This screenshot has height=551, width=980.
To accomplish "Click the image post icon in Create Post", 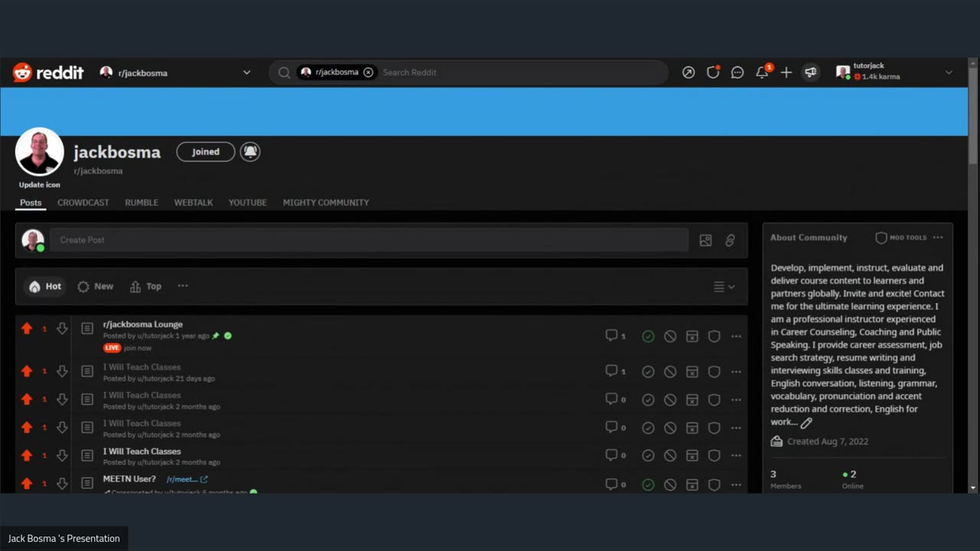I will click(x=705, y=240).
